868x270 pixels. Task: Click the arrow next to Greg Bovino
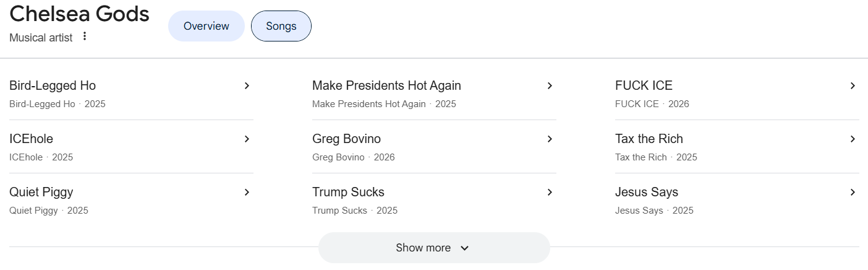pyautogui.click(x=550, y=139)
